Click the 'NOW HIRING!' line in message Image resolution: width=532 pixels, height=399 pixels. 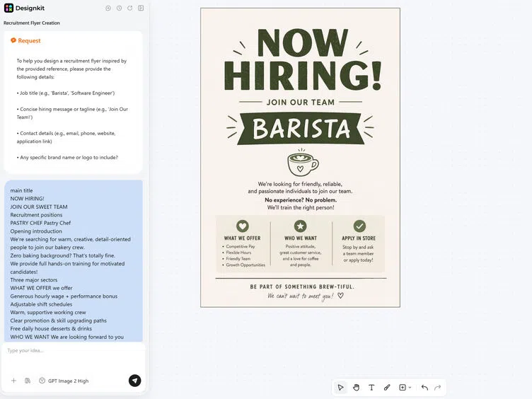click(x=27, y=199)
